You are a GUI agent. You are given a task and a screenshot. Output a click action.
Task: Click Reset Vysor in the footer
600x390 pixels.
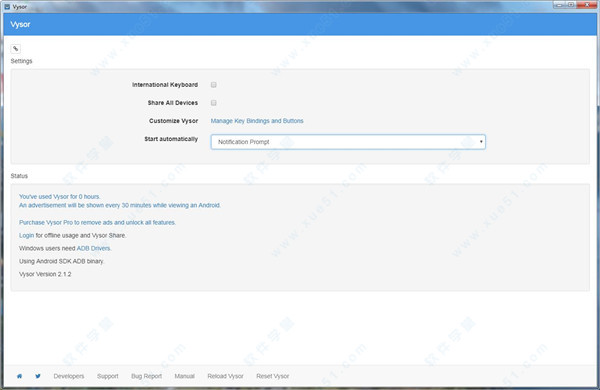point(272,376)
